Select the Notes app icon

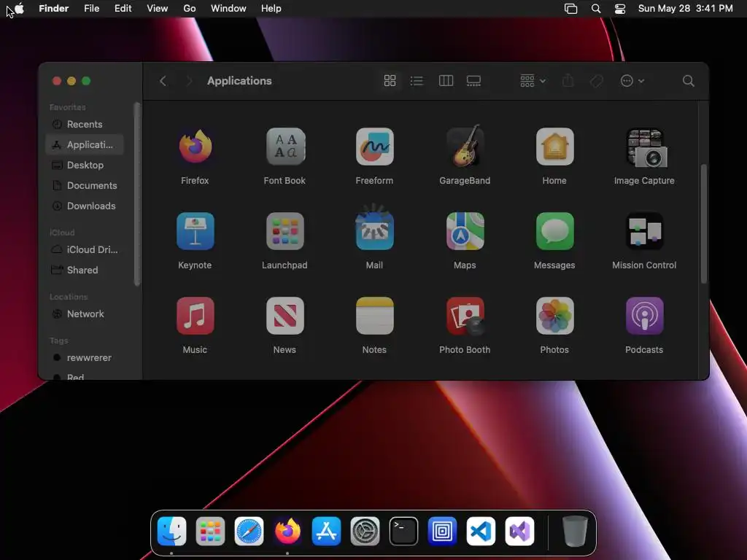click(x=374, y=316)
